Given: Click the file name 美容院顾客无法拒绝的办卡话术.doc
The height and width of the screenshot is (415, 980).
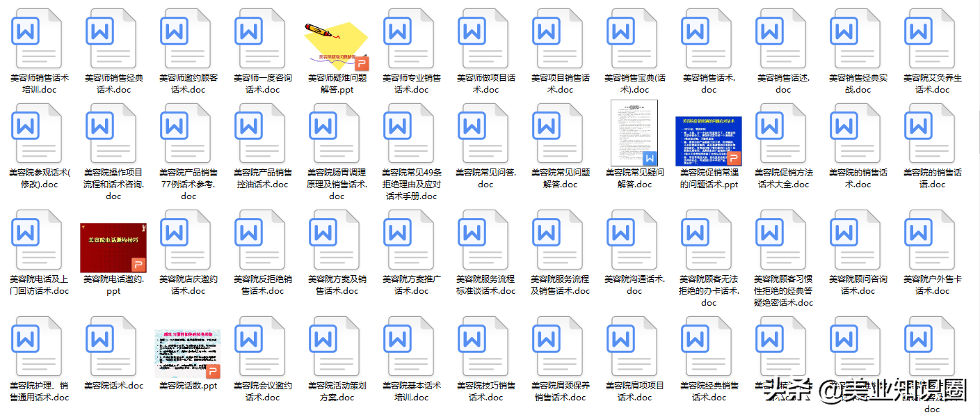Looking at the screenshot, I should click(709, 290).
